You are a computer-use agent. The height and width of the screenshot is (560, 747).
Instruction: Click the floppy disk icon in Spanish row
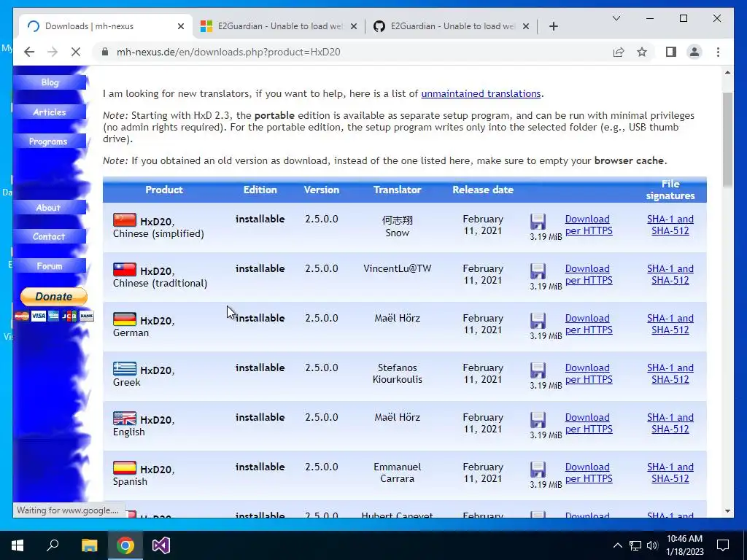[538, 470]
